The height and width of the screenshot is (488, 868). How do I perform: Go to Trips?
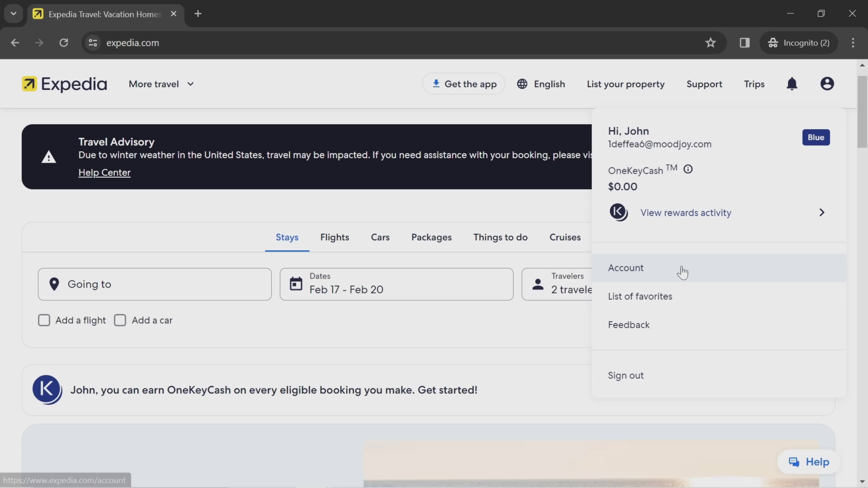coord(754,84)
